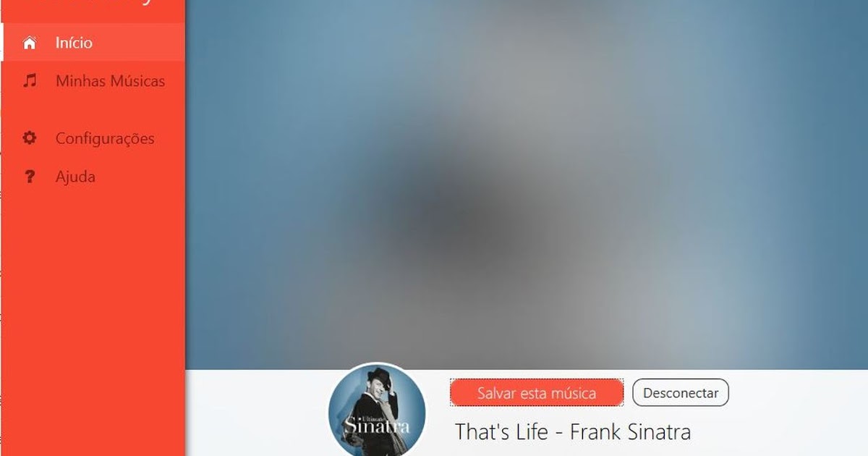The image size is (868, 456).
Task: Click the Salvar esta música button
Action: (x=537, y=393)
